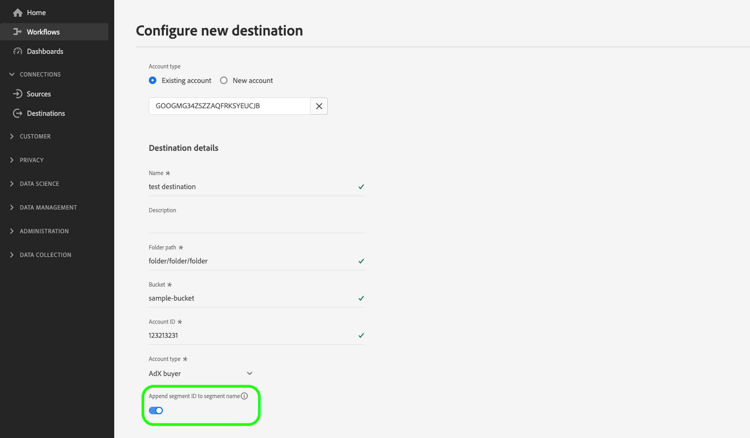Click the info icon beside Append segment ID
Image resolution: width=750 pixels, height=438 pixels.
point(245,396)
